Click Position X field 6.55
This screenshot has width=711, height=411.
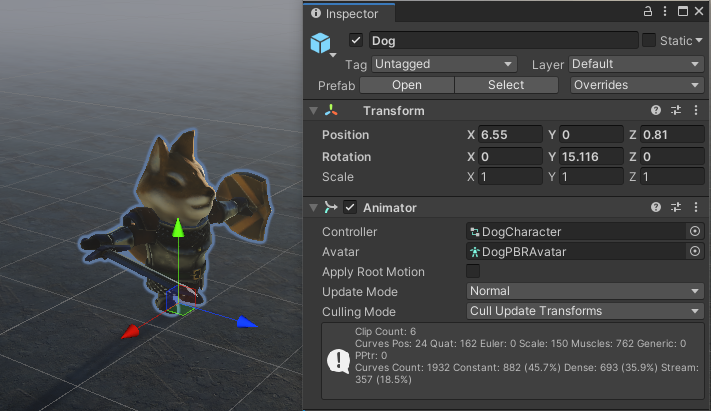[510, 135]
